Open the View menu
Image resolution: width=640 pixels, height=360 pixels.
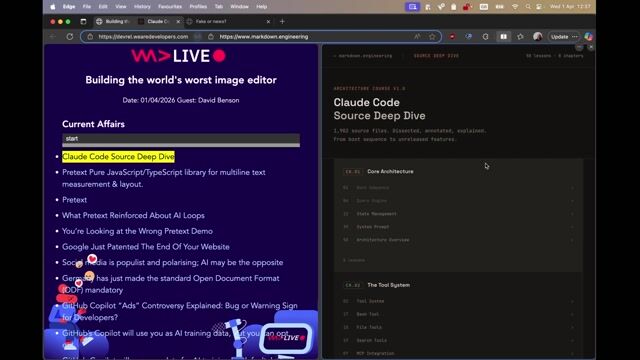[121, 7]
